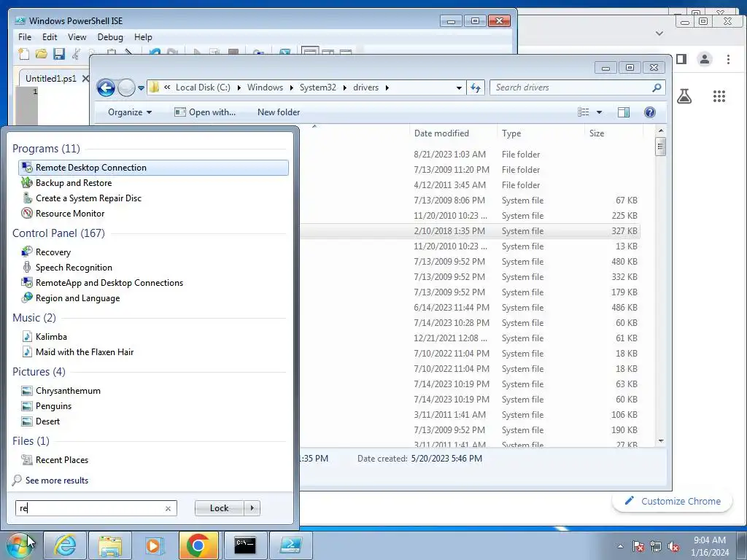Open Create a System Repair Disc
This screenshot has width=747, height=560.
(88, 198)
